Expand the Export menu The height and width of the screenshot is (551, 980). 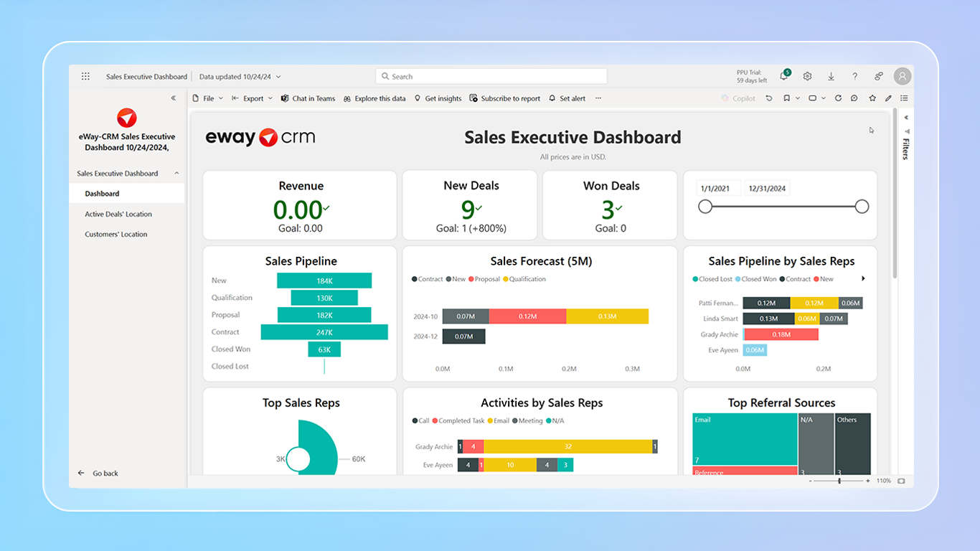point(253,98)
